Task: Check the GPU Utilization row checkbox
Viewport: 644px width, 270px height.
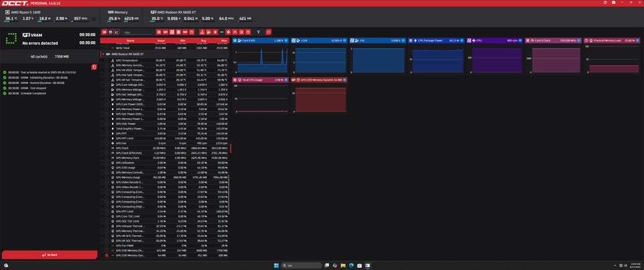Action: click(107, 163)
